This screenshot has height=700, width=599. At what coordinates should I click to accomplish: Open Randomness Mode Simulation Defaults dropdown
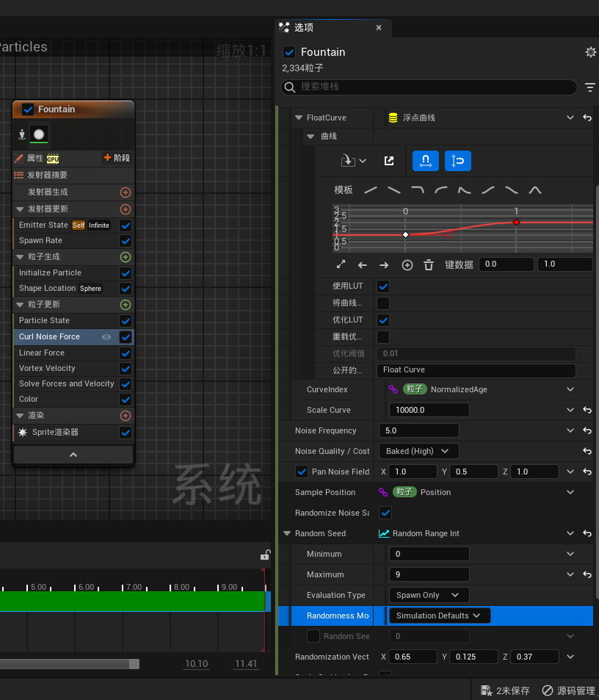440,616
